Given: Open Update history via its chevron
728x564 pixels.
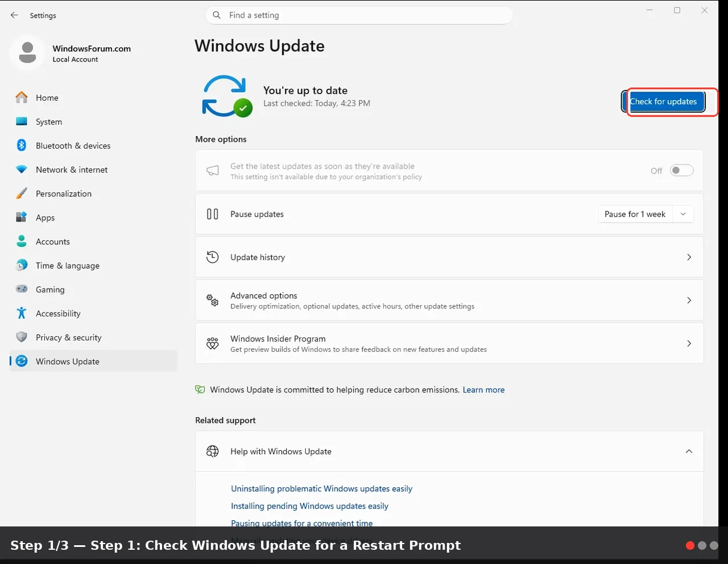Looking at the screenshot, I should [x=689, y=257].
